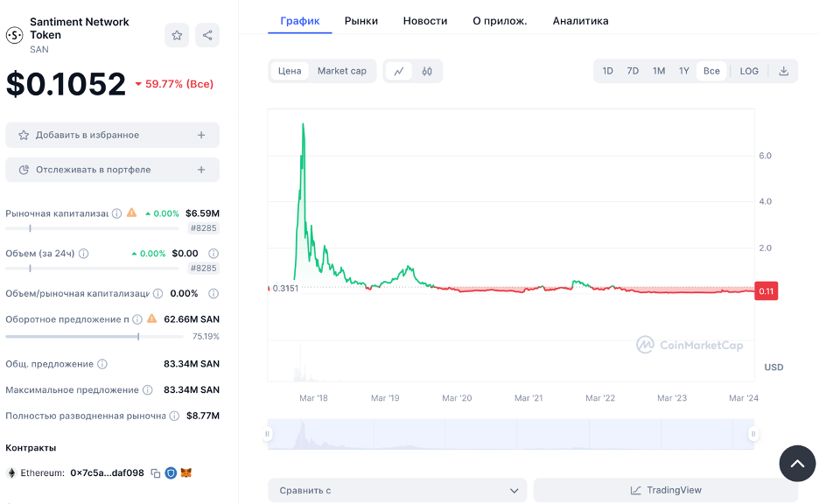Copy the Ethereum contract address
Image resolution: width=819 pixels, height=504 pixels.
point(156,473)
